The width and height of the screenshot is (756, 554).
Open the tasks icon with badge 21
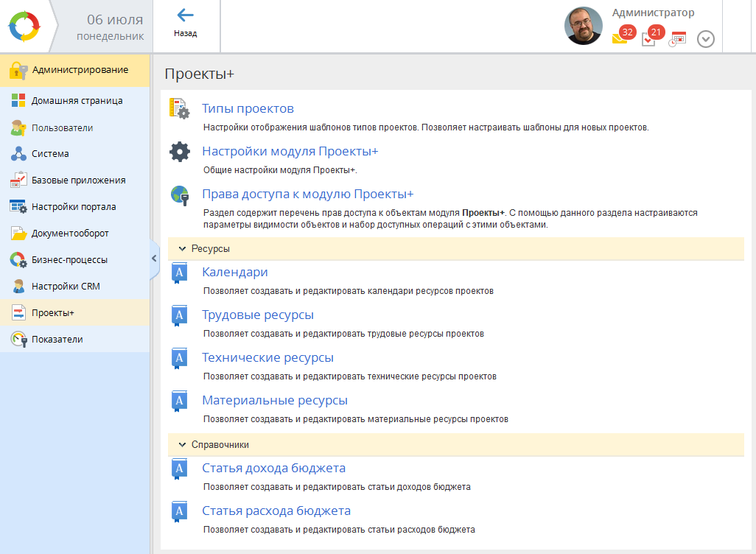click(649, 38)
